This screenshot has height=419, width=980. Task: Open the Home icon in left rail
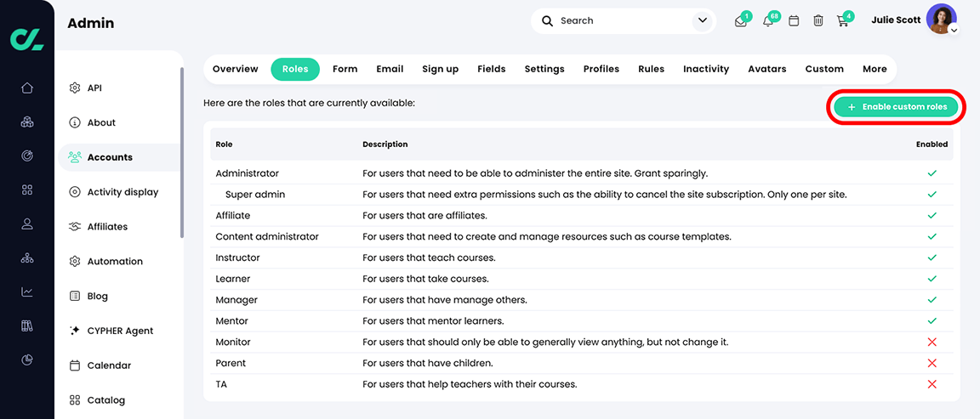27,88
